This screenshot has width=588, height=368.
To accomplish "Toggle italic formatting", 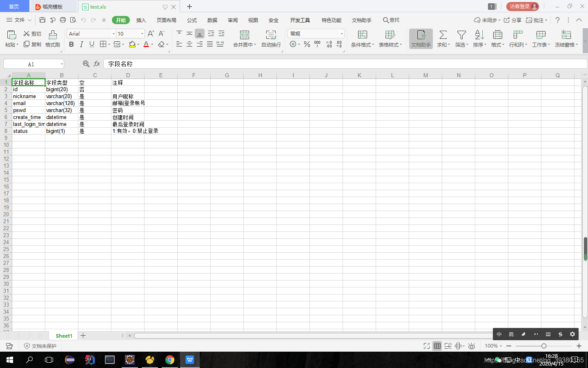I will [x=82, y=44].
